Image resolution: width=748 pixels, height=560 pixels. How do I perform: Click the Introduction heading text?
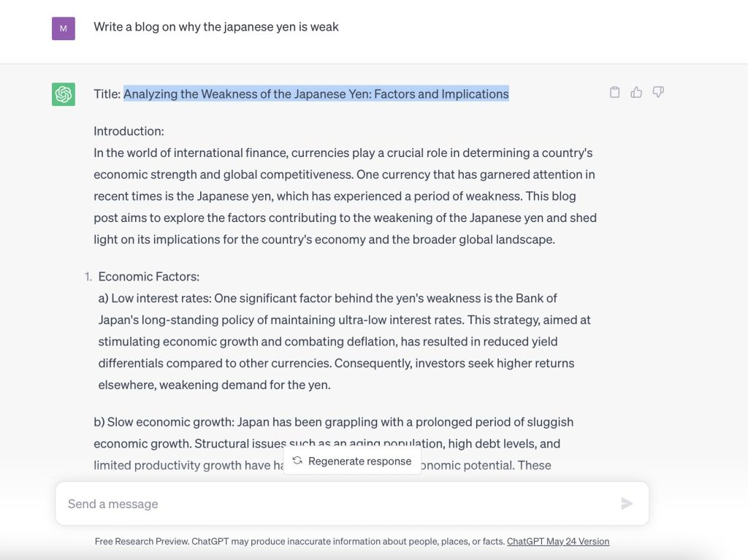129,131
